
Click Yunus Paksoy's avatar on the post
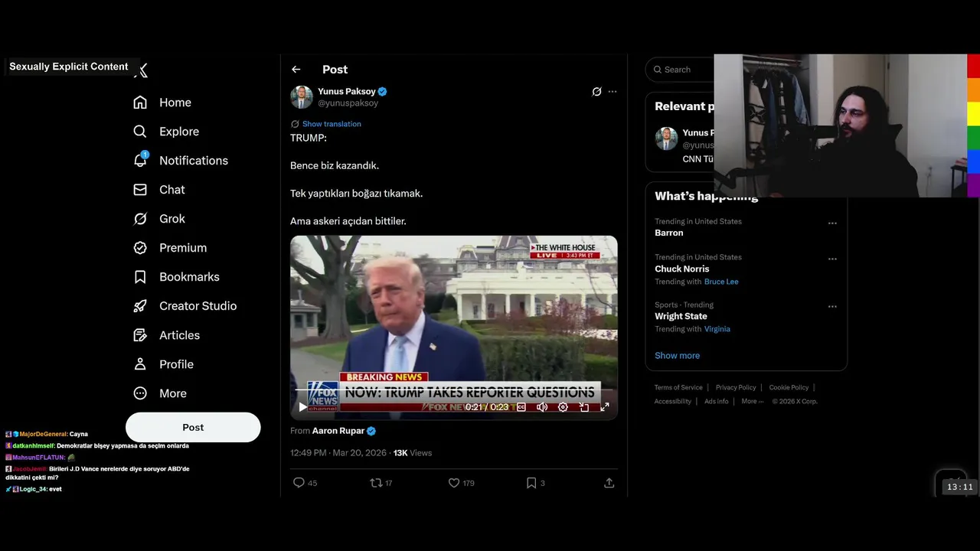(302, 97)
